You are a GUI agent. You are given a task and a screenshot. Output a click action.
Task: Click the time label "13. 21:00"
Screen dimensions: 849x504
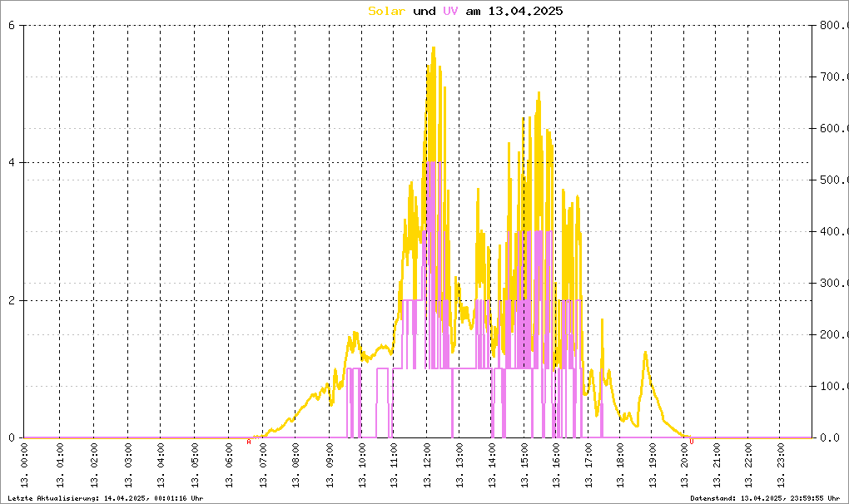point(717,466)
